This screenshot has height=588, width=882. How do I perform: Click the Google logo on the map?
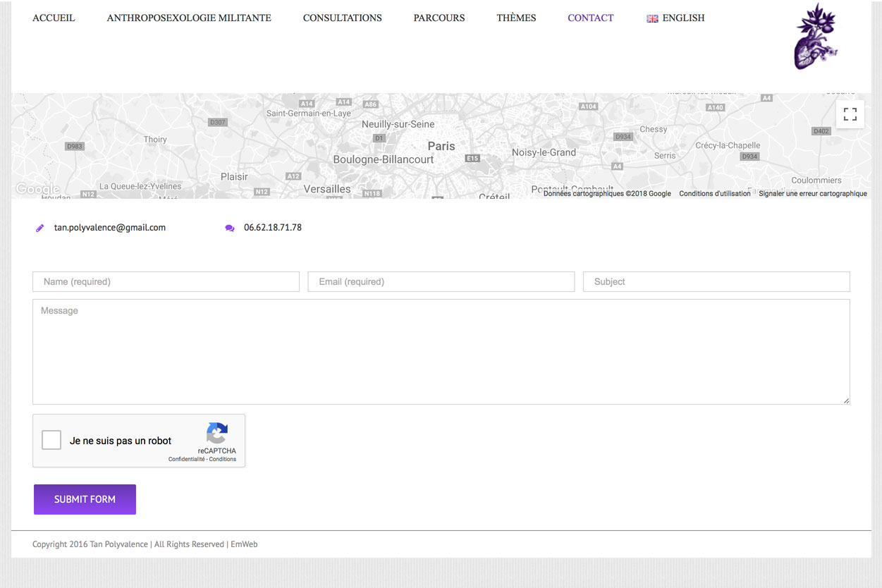[x=37, y=189]
